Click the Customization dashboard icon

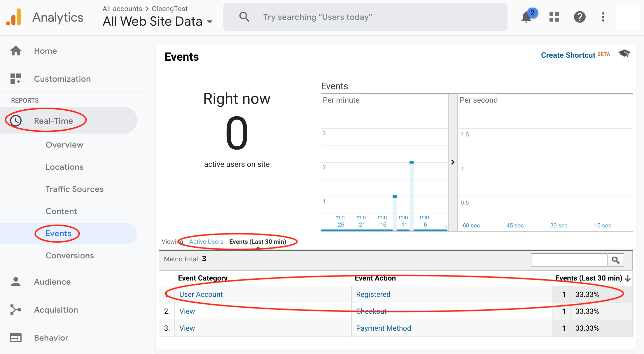pyautogui.click(x=16, y=79)
